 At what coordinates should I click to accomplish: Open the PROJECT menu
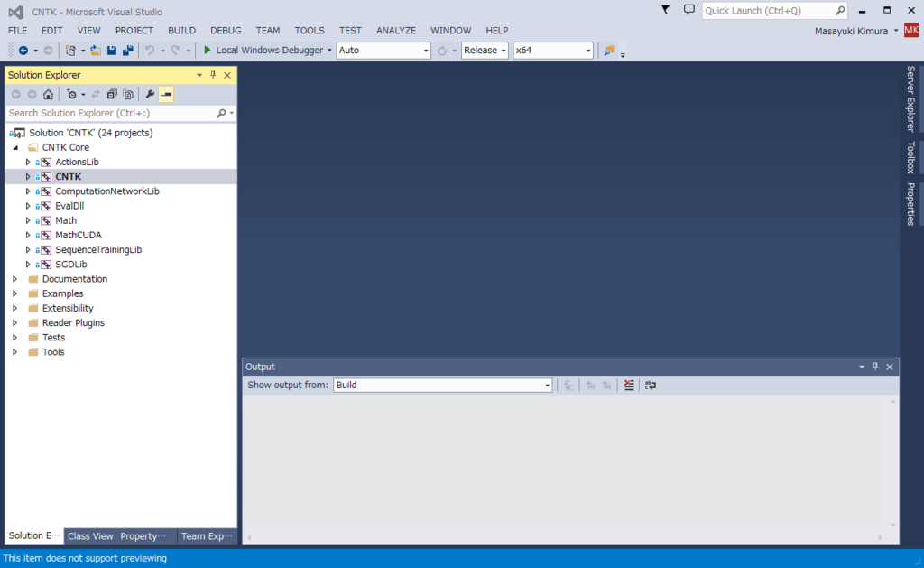(x=134, y=30)
